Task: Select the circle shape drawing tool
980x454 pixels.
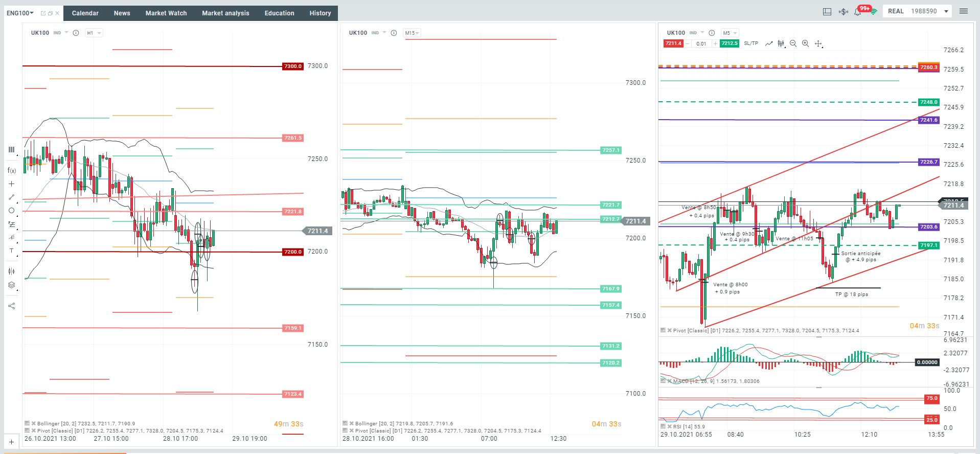Action: [x=11, y=211]
